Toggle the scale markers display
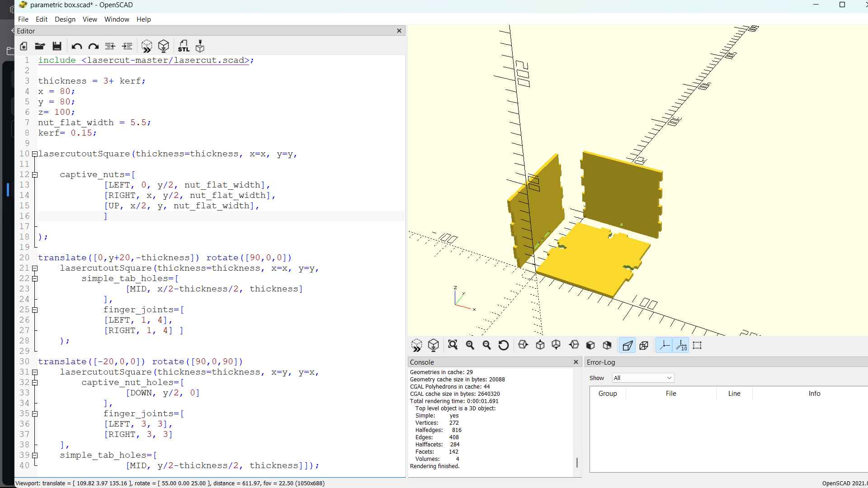Screen dimensions: 868x488 [x=681, y=345]
